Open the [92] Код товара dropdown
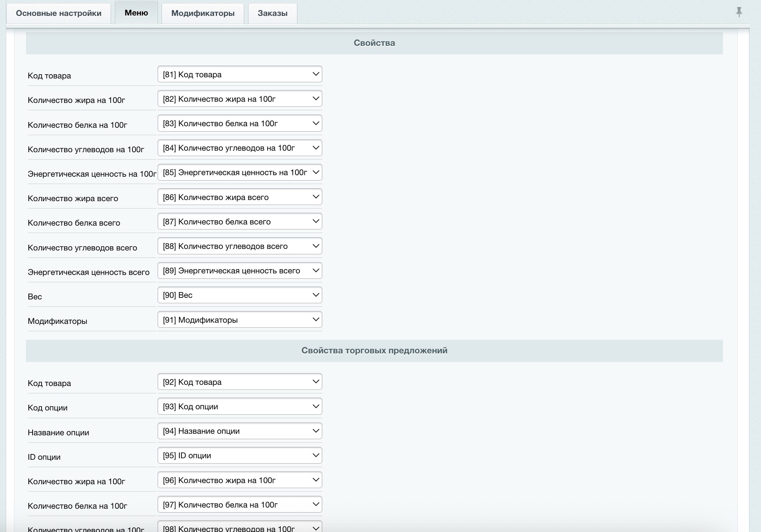This screenshot has width=761, height=532. click(x=240, y=382)
